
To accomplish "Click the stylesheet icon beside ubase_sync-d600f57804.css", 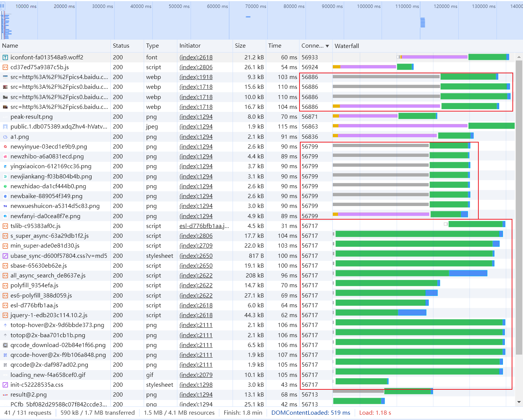I will coord(5,256).
